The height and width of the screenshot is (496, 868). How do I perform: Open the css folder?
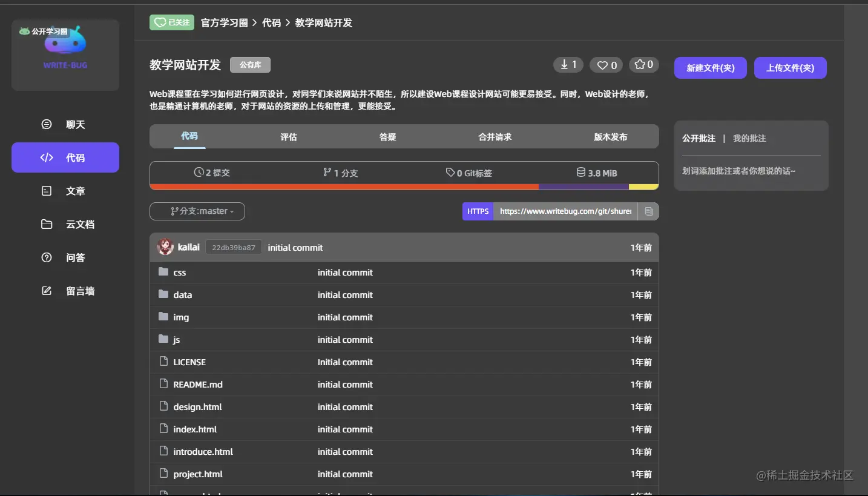180,273
